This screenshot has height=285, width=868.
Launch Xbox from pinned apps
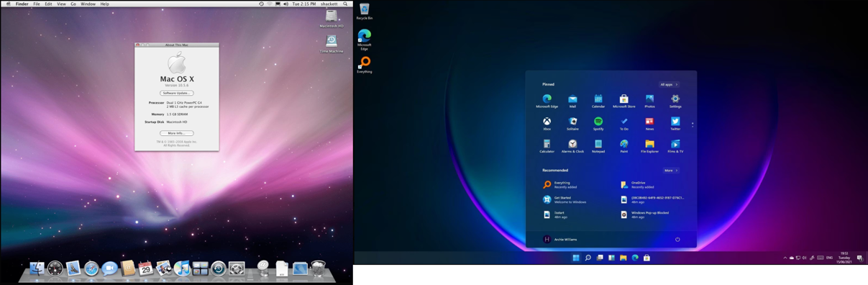pos(547,124)
